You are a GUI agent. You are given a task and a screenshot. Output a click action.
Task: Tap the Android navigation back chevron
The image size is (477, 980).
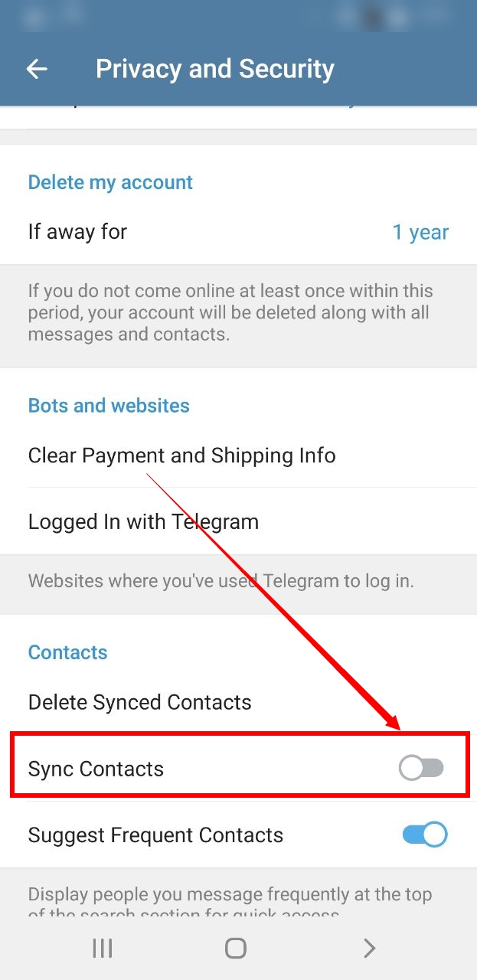pos(370,949)
